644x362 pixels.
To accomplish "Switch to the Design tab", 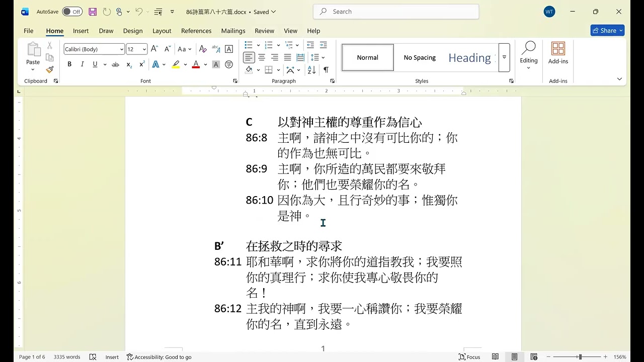I will tap(133, 31).
